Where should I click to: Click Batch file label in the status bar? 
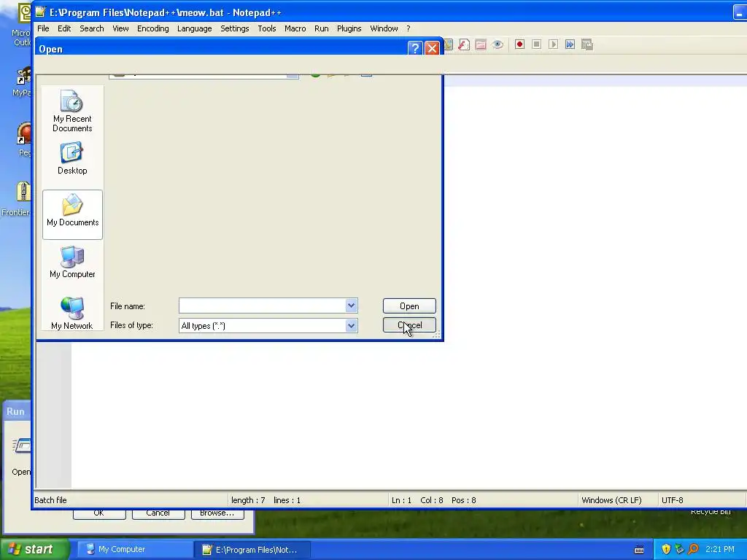[x=50, y=500]
